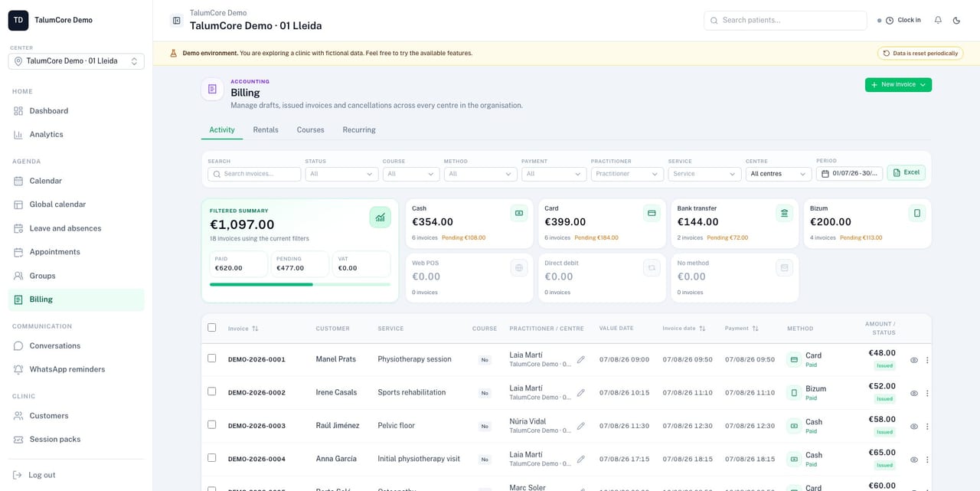Screen dimensions: 980x491
Task: Open Leave and absences page
Action: pyautogui.click(x=77, y=228)
